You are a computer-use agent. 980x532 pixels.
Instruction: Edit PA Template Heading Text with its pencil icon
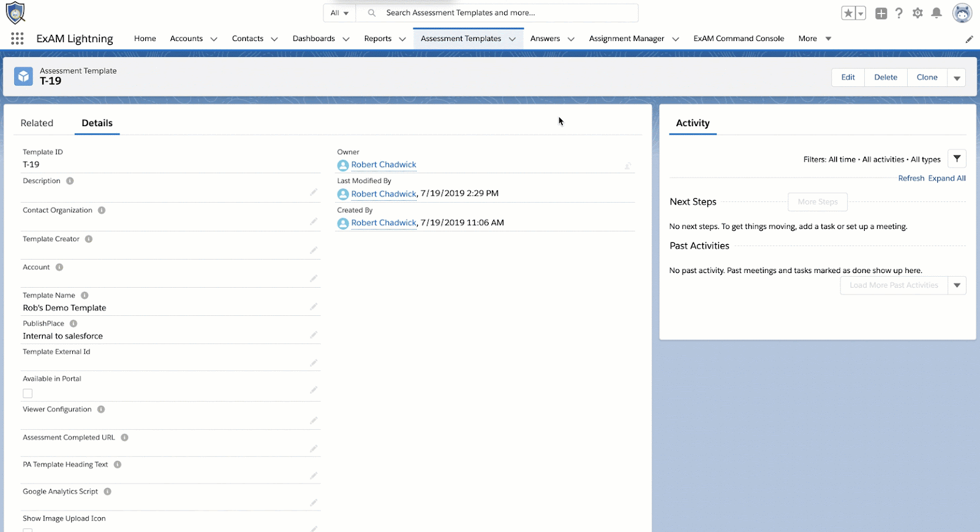[x=314, y=476]
